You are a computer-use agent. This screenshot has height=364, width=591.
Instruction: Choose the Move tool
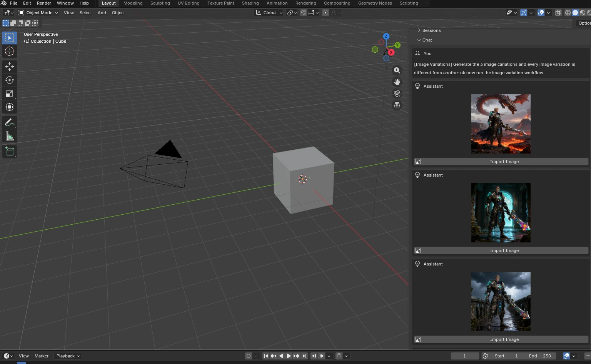click(10, 67)
